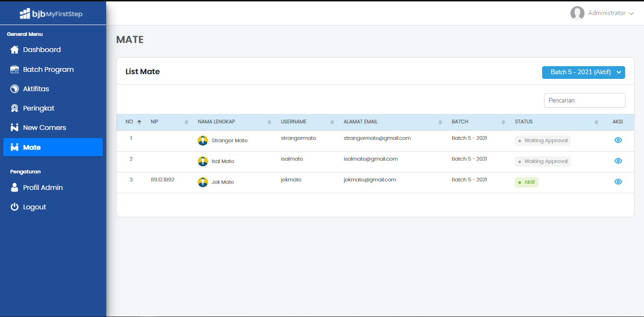
Task: Click the Administrator avatar picture
Action: 577,13
